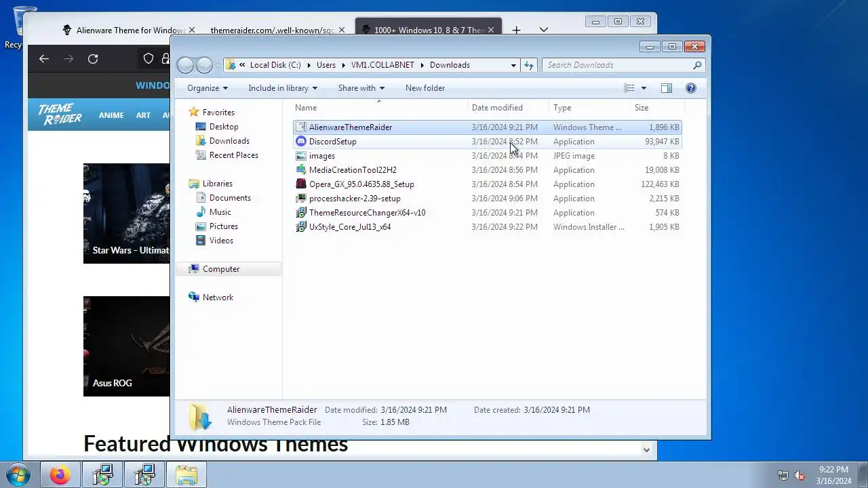868x488 pixels.
Task: Click the images JPEG file icon
Action: (x=301, y=156)
